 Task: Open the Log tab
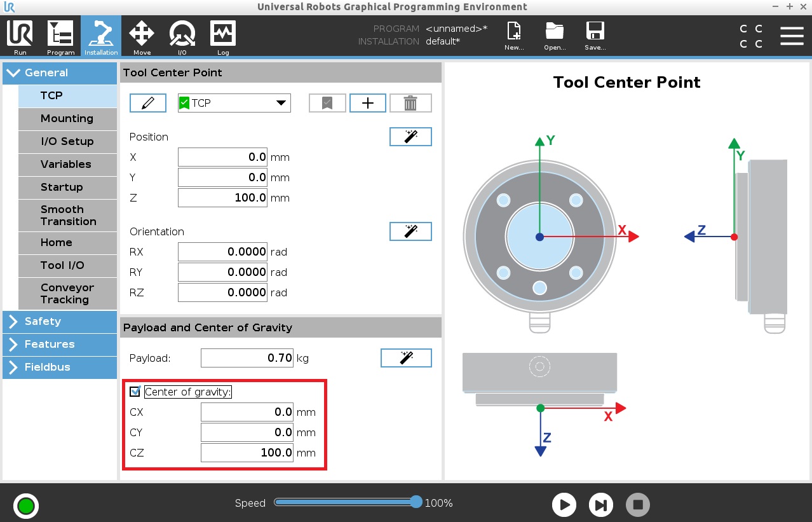(223, 37)
